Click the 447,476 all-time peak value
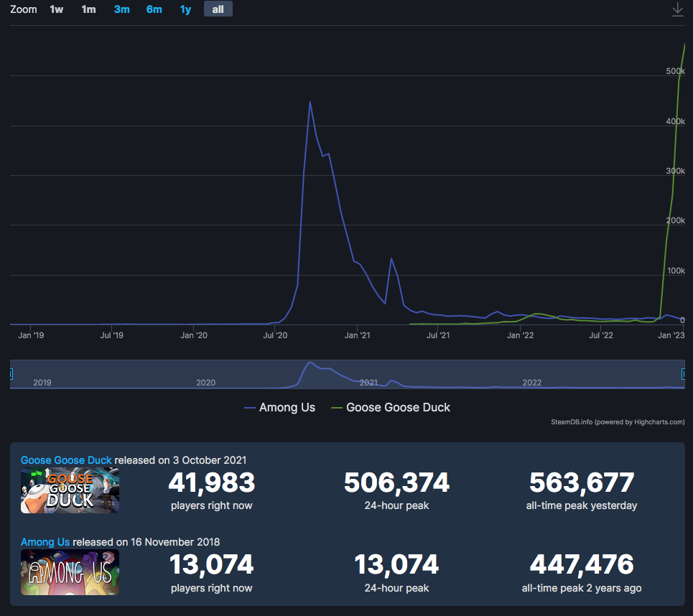Image resolution: width=693 pixels, height=616 pixels. pyautogui.click(x=582, y=565)
